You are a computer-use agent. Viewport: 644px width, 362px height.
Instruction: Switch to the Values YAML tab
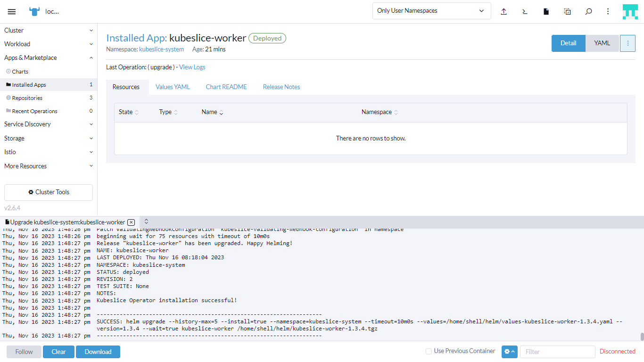pyautogui.click(x=173, y=87)
